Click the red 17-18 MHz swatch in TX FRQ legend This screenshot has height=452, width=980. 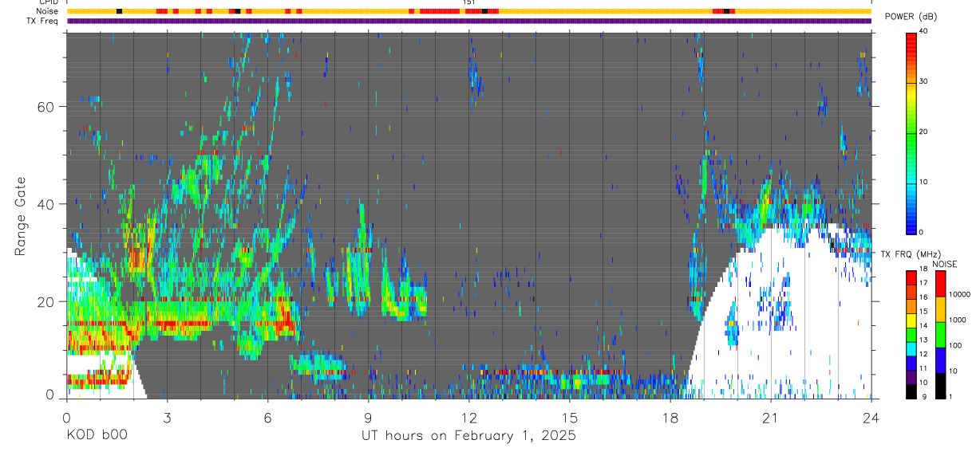911,278
